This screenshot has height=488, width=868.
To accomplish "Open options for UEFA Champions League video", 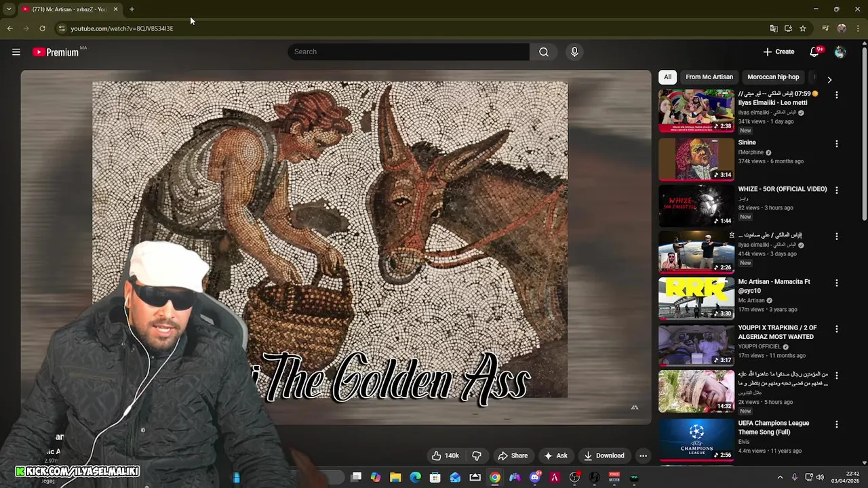I will [836, 424].
